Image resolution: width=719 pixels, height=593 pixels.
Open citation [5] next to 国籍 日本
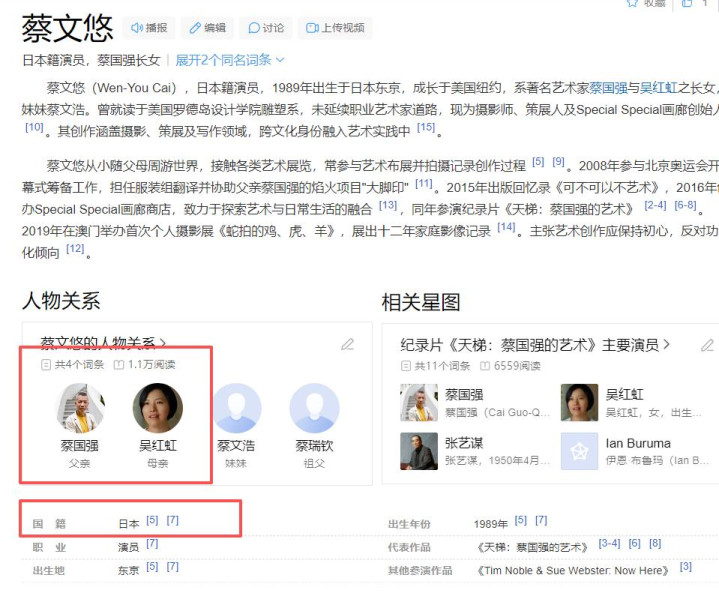pos(152,521)
